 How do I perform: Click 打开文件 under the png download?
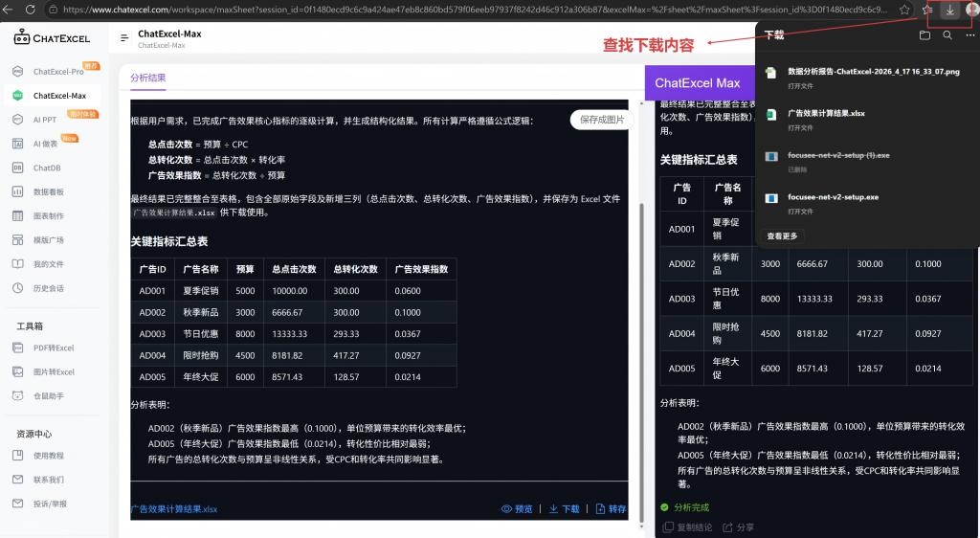click(x=800, y=85)
